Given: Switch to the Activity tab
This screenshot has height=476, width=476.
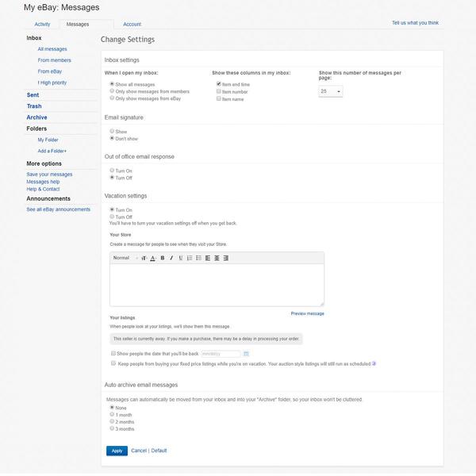Looking at the screenshot, I should point(42,25).
